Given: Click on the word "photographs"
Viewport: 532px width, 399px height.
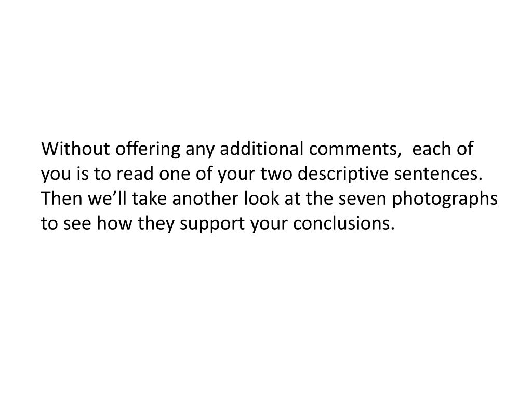Looking at the screenshot, I should 445,200.
